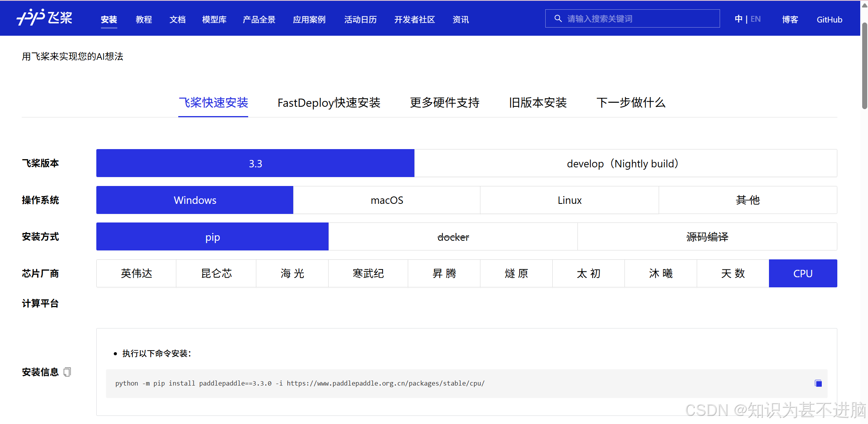Click the 操作系统 row label
The image size is (868, 424).
(x=40, y=200)
